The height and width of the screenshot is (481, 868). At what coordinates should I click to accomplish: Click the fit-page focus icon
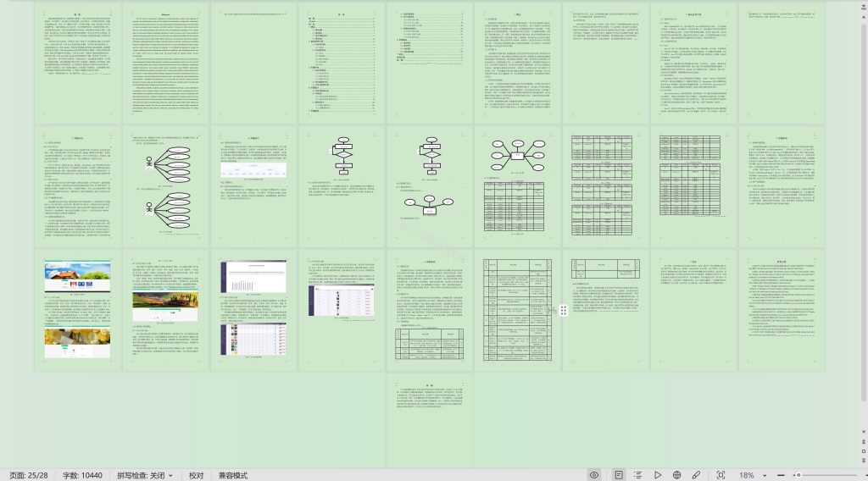click(721, 475)
